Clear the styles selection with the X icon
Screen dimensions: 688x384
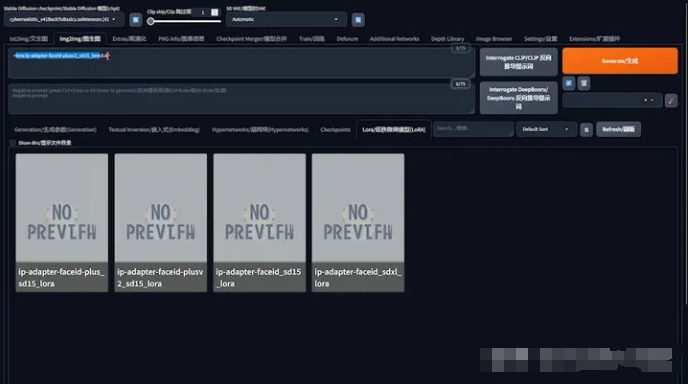click(x=645, y=100)
